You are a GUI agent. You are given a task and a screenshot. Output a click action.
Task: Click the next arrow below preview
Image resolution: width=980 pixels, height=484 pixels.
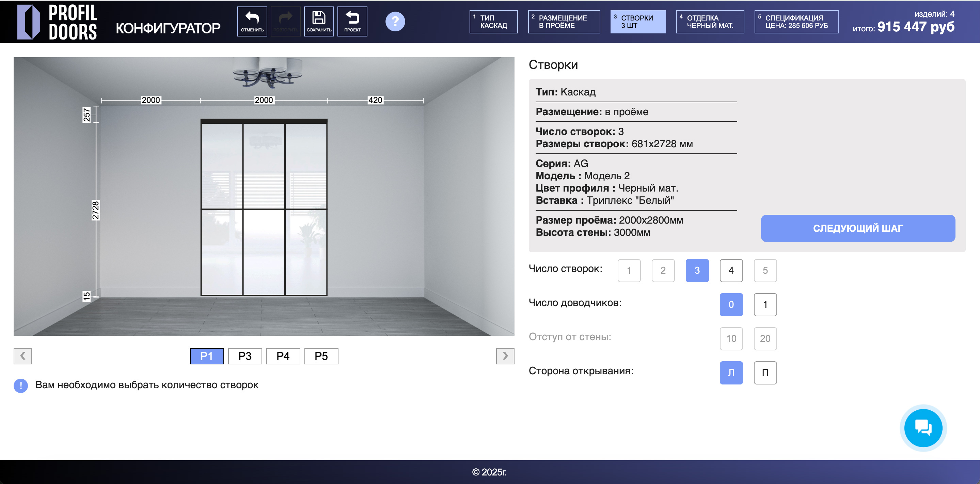click(x=505, y=356)
